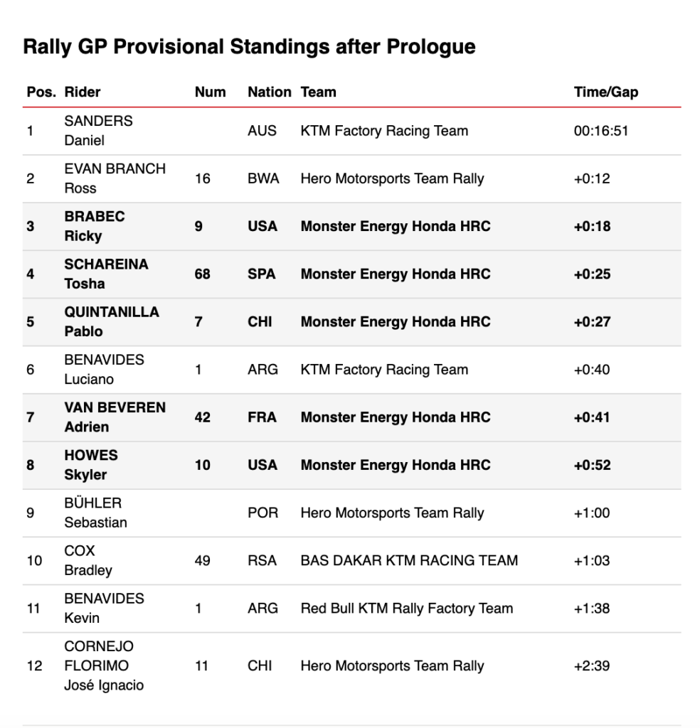Select rider name SANDERS Daniel

(98, 131)
